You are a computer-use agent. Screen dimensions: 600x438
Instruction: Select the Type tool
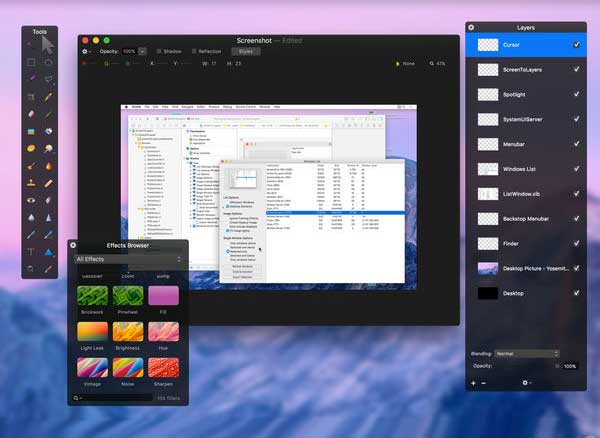(31, 252)
